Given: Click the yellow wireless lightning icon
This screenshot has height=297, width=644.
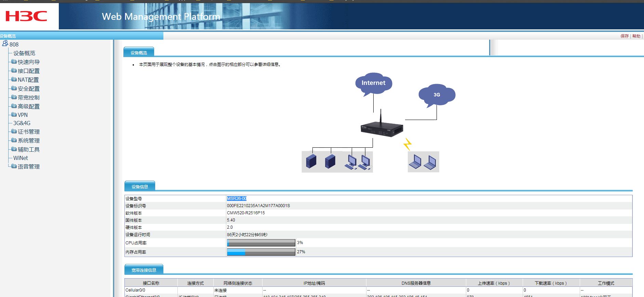Looking at the screenshot, I should [407, 144].
